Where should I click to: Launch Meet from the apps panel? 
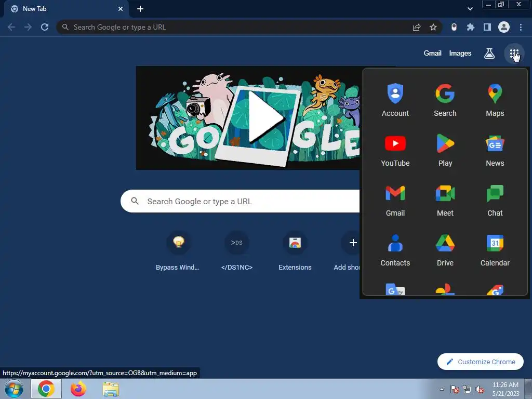(x=445, y=200)
